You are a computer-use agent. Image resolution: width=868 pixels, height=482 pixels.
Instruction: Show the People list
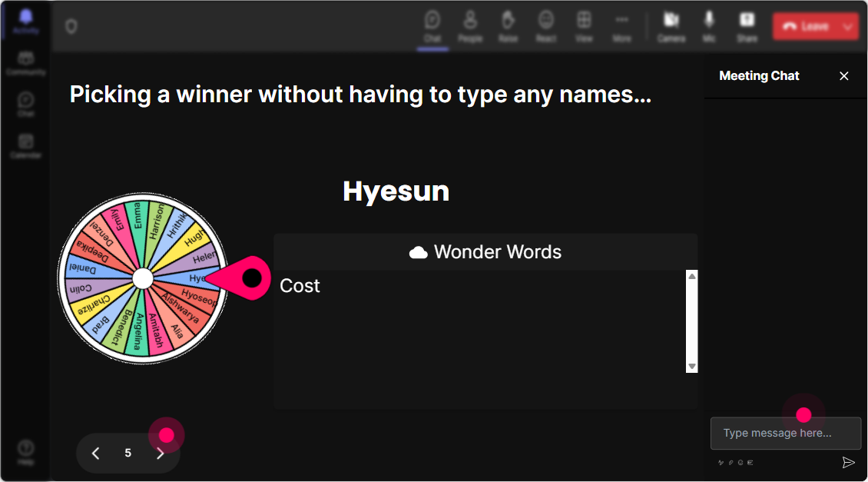[470, 26]
